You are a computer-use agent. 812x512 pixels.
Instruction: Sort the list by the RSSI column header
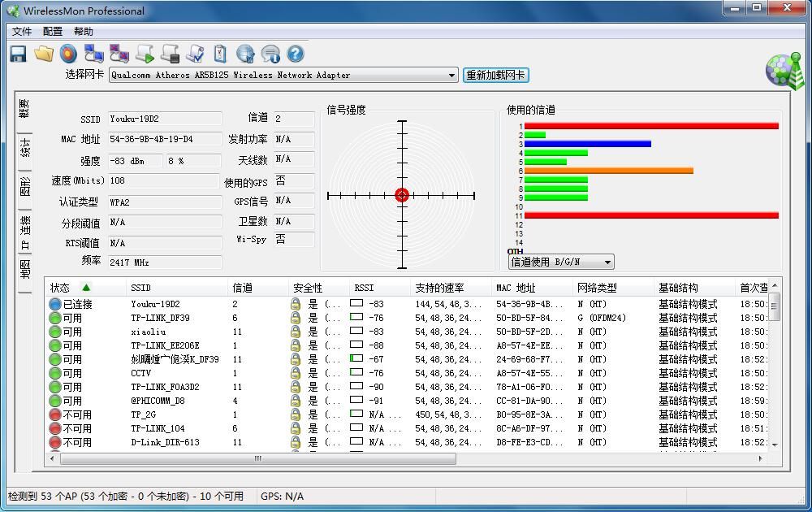point(380,288)
